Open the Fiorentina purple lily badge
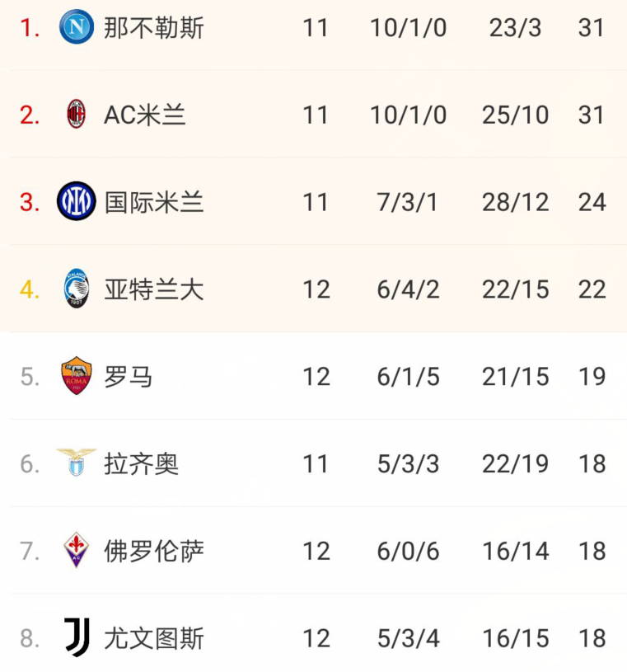 [77, 550]
